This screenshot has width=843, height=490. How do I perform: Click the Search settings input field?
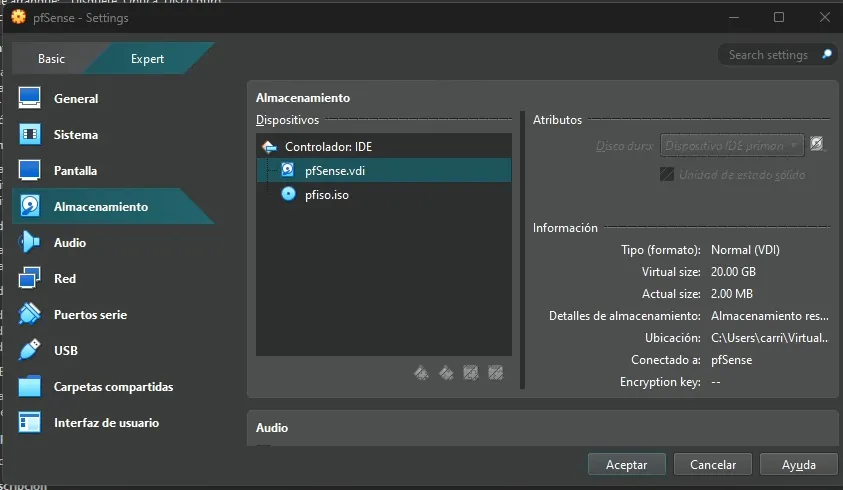point(776,54)
